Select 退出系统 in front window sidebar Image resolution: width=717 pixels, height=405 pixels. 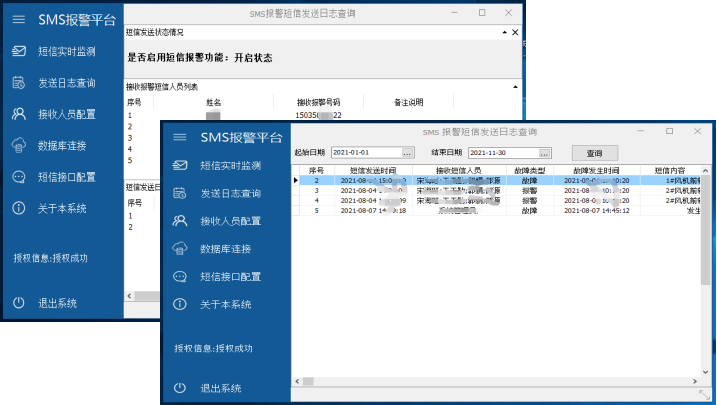pyautogui.click(x=220, y=389)
